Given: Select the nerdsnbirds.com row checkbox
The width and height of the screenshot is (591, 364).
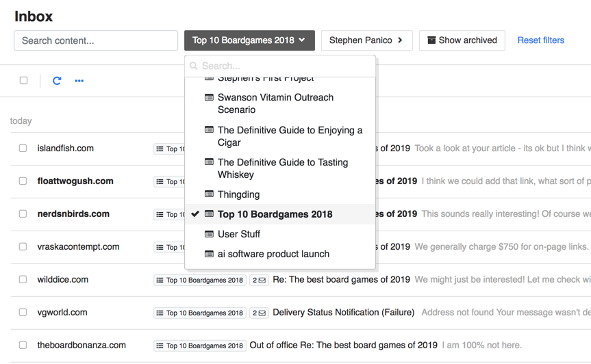Looking at the screenshot, I should 23,214.
